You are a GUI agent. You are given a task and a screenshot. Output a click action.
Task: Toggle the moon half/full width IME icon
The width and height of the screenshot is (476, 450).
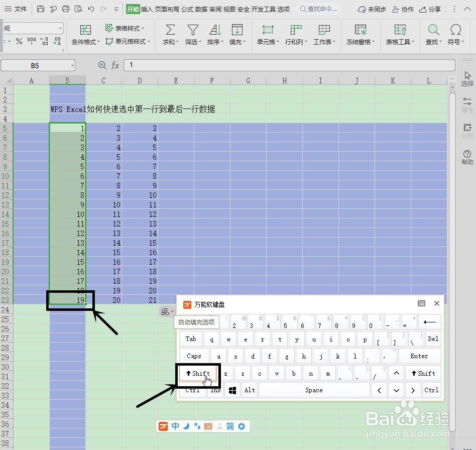pos(186,426)
